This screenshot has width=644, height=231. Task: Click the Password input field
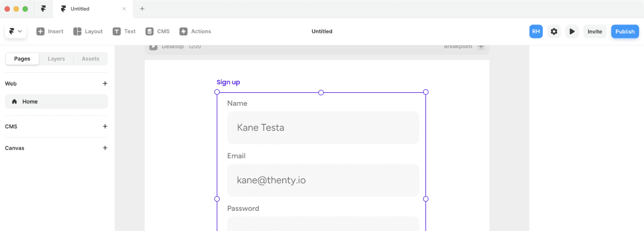point(323,224)
